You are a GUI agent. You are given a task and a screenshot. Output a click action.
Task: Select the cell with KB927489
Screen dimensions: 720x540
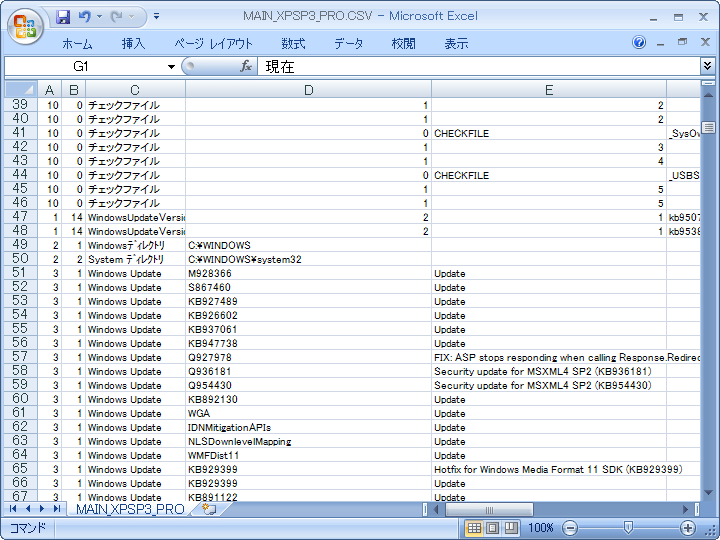tap(309, 301)
